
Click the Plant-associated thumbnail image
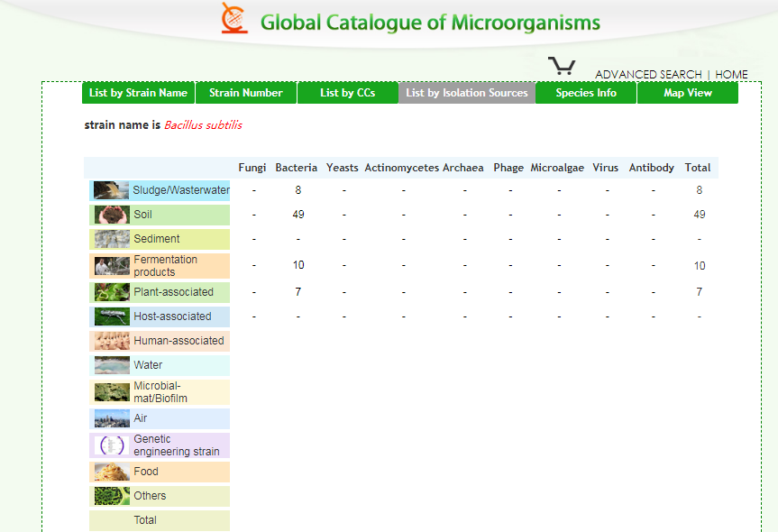pos(112,292)
